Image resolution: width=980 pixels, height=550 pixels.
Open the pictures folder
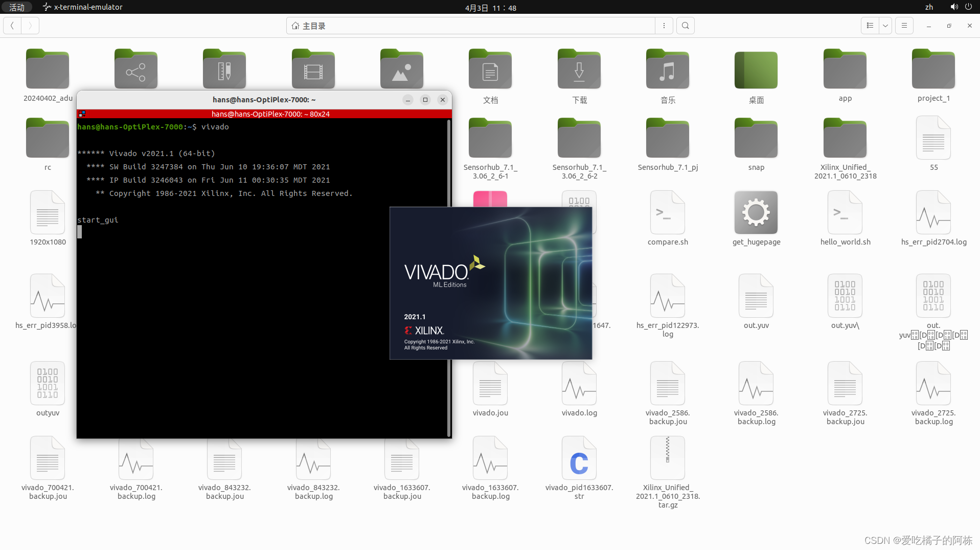pyautogui.click(x=402, y=70)
